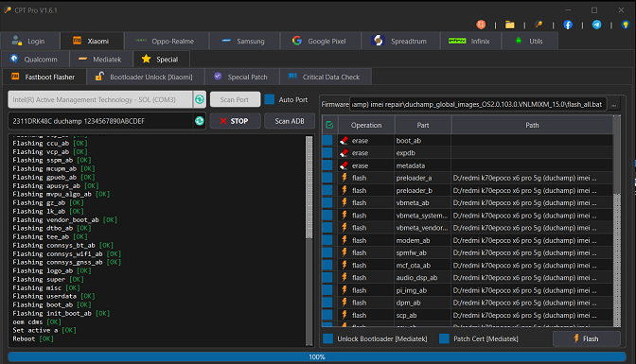Open the yellow folder icon
The width and height of the screenshot is (636, 364).
[510, 25]
